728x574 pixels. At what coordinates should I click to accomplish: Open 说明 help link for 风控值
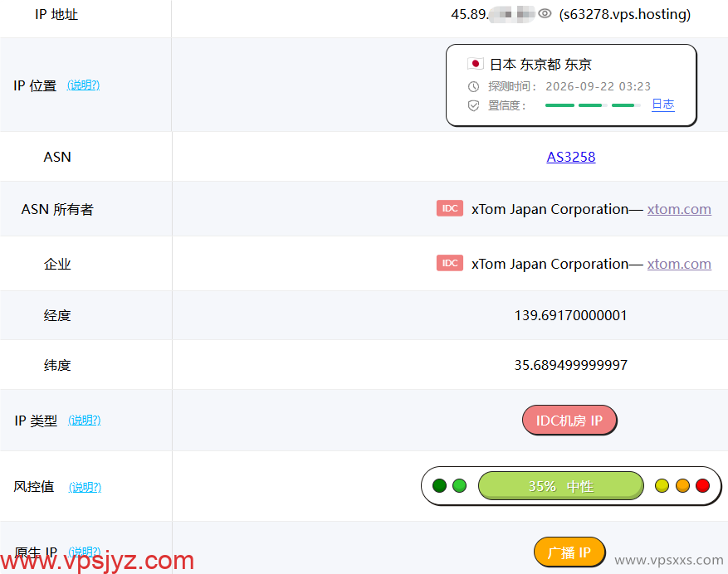coord(85,487)
